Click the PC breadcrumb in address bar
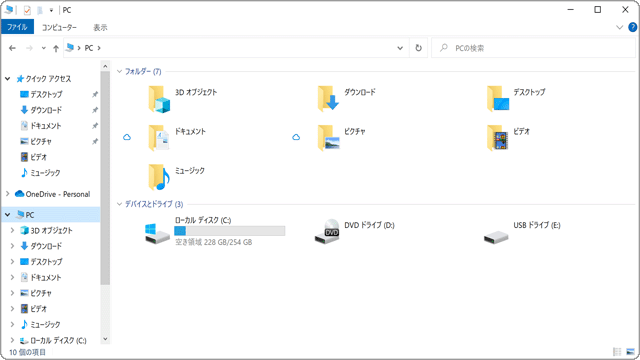This screenshot has width=640, height=360. click(89, 48)
